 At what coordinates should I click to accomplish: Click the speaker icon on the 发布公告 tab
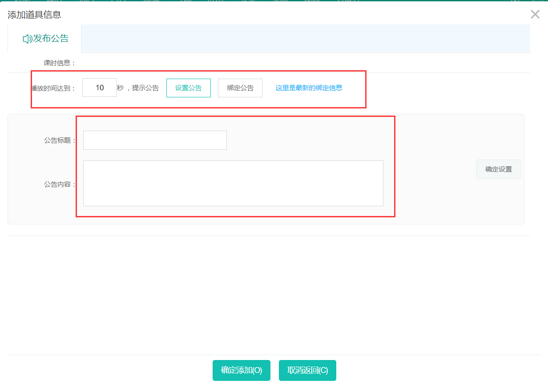tap(27, 39)
